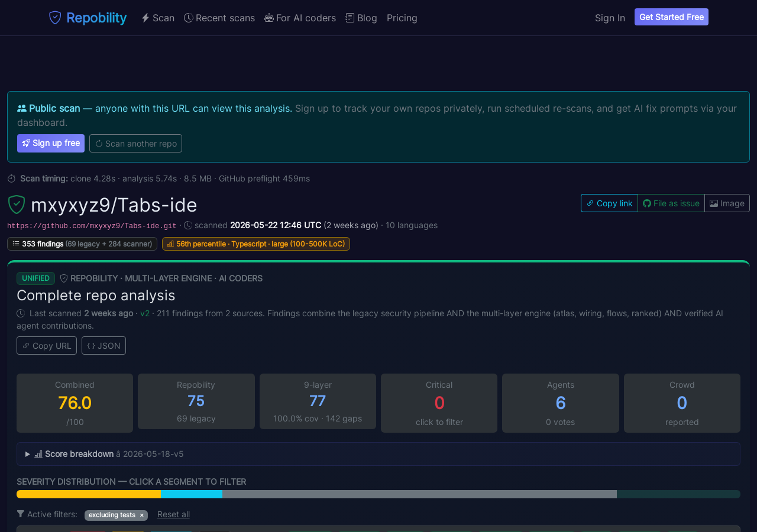Select the Combined 76.0 score card
Viewport: 757px width, 532px height.
coord(75,403)
